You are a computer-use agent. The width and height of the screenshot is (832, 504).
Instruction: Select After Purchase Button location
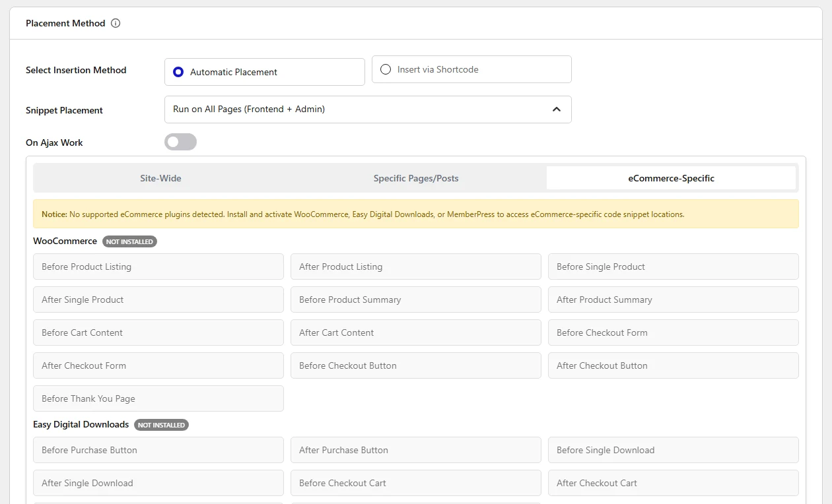(x=416, y=450)
